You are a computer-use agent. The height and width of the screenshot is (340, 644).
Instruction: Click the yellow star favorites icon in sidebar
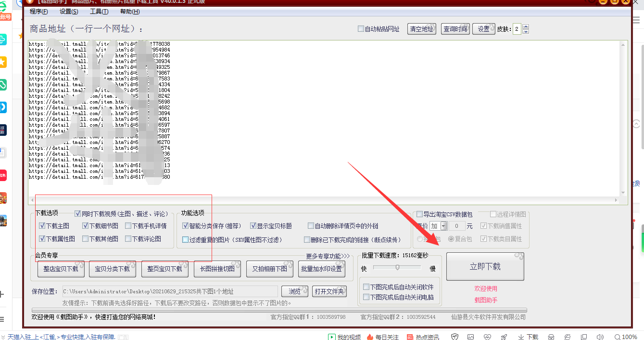pyautogui.click(x=3, y=62)
